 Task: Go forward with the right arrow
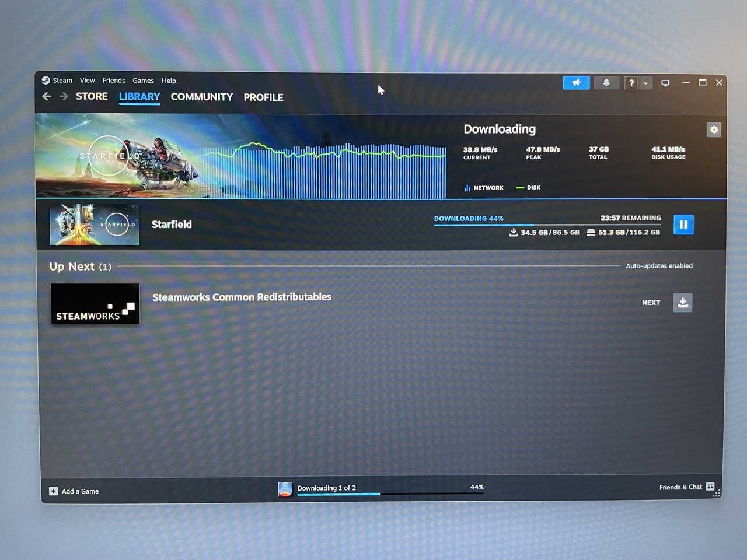coord(64,96)
